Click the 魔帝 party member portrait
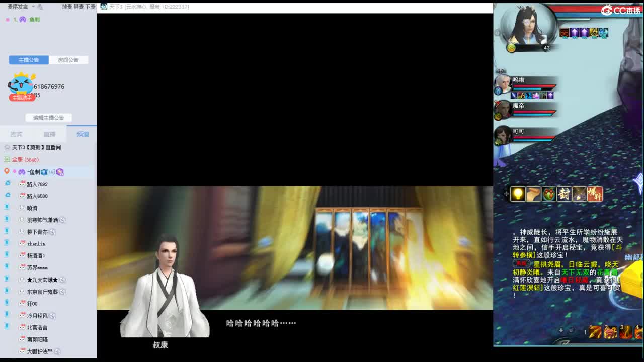 (503, 109)
